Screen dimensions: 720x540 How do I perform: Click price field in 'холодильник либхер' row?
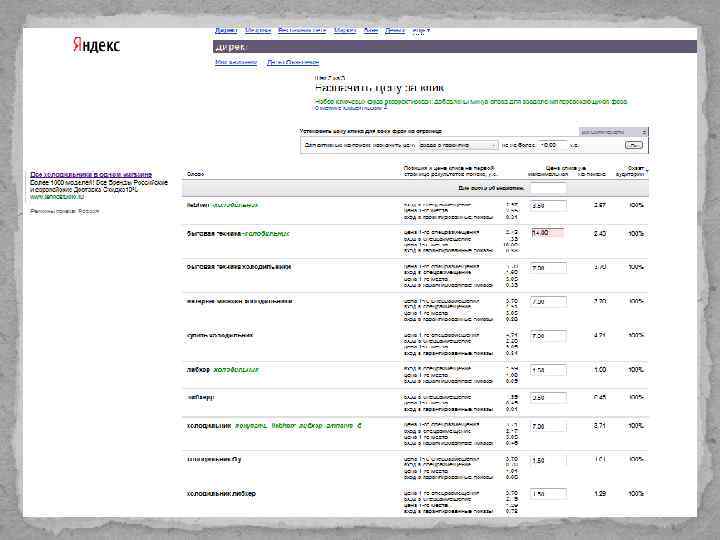coord(548,494)
